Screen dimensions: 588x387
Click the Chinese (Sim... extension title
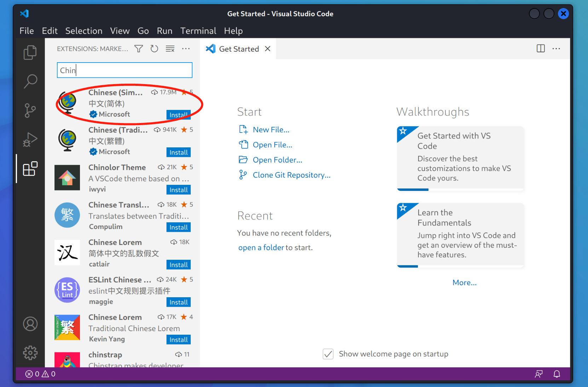click(x=115, y=93)
